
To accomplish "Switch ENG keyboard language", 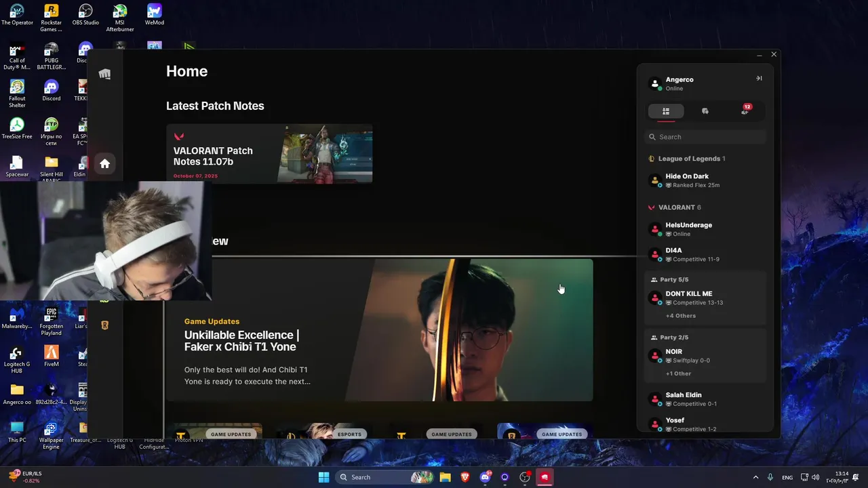I will point(787,478).
